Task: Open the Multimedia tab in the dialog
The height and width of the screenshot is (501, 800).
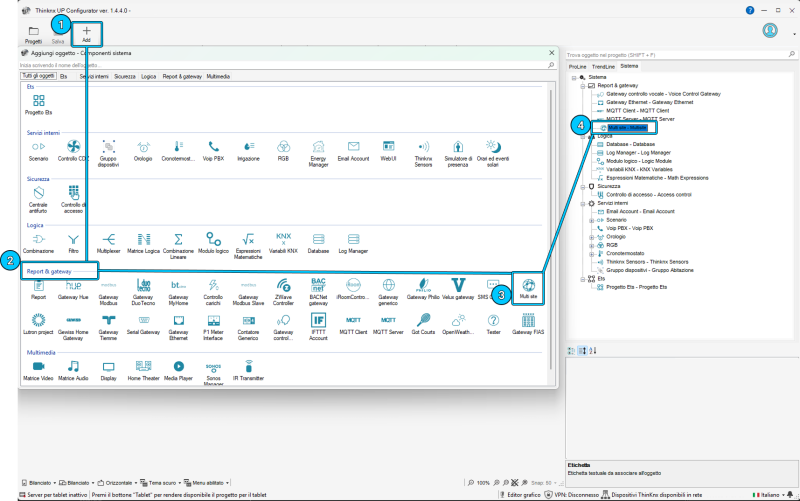Action: coord(218,77)
